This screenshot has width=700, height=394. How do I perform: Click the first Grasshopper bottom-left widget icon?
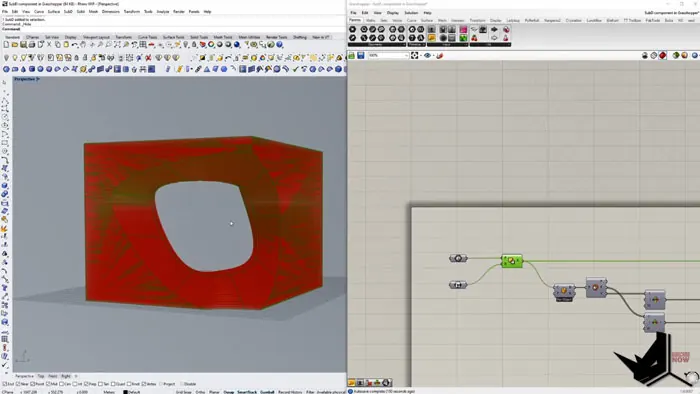[352, 383]
